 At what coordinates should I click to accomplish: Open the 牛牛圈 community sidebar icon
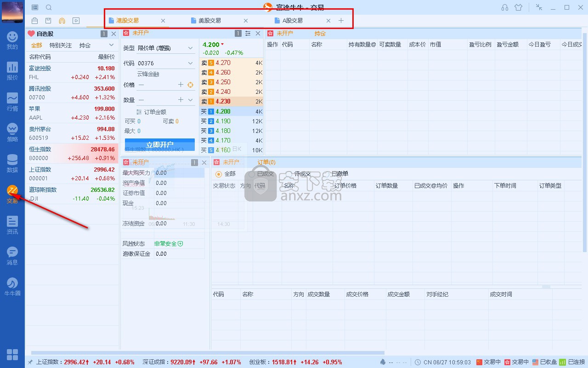pos(12,287)
